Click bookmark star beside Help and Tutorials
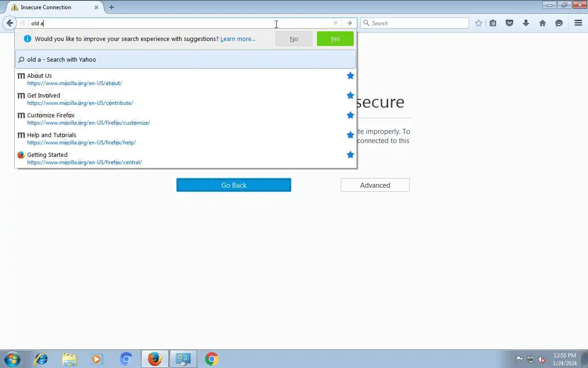 [351, 135]
